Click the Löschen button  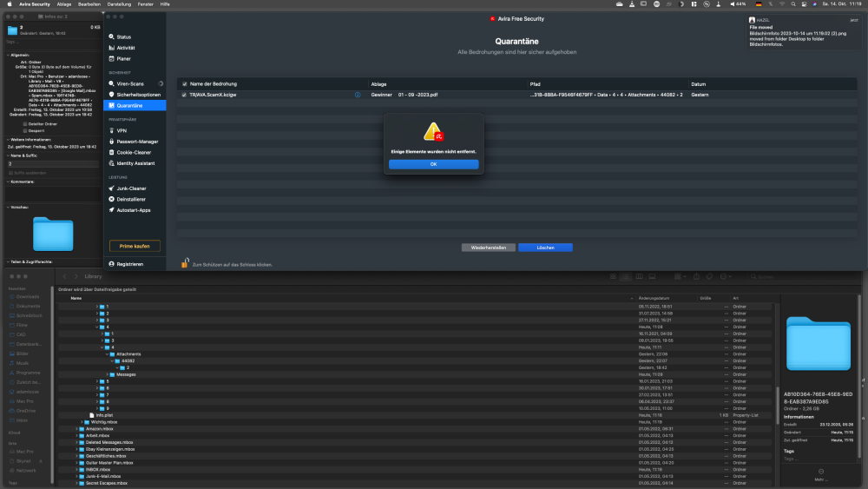pyautogui.click(x=545, y=248)
